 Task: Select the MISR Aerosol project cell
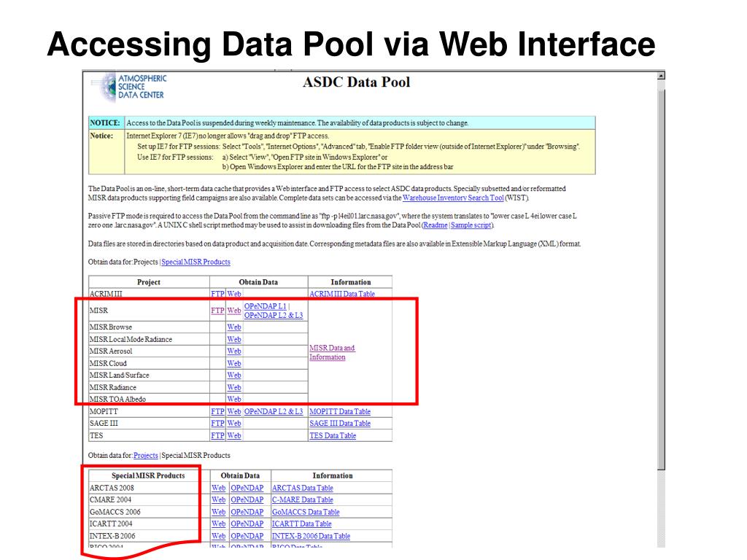point(149,351)
